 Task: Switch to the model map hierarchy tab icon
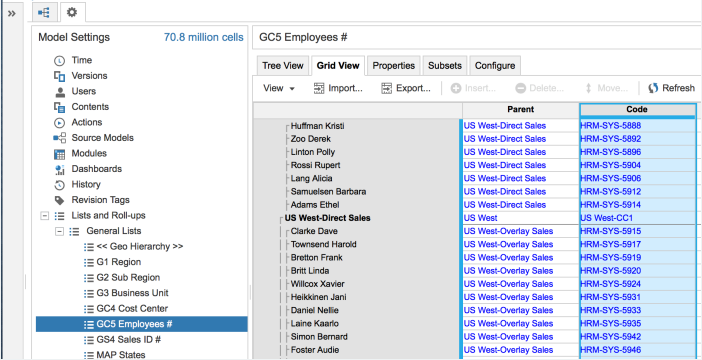point(45,13)
